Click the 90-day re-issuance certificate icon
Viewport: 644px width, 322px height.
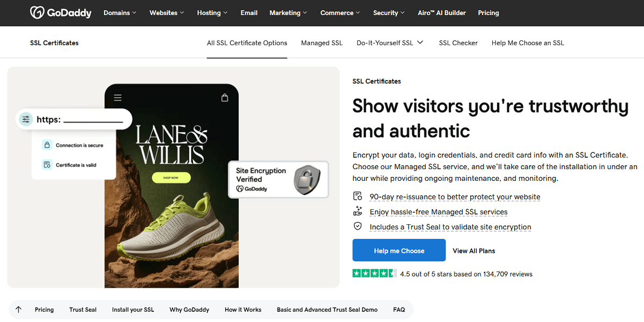point(358,196)
